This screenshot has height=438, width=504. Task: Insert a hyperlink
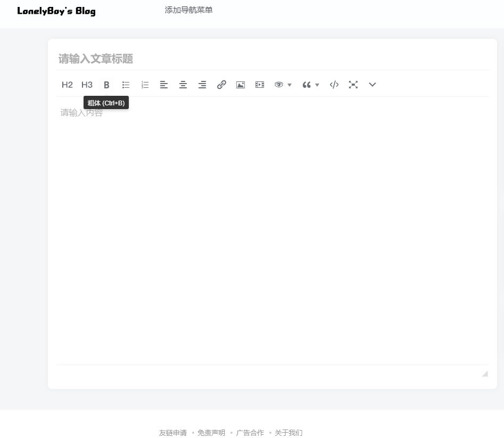pos(221,85)
